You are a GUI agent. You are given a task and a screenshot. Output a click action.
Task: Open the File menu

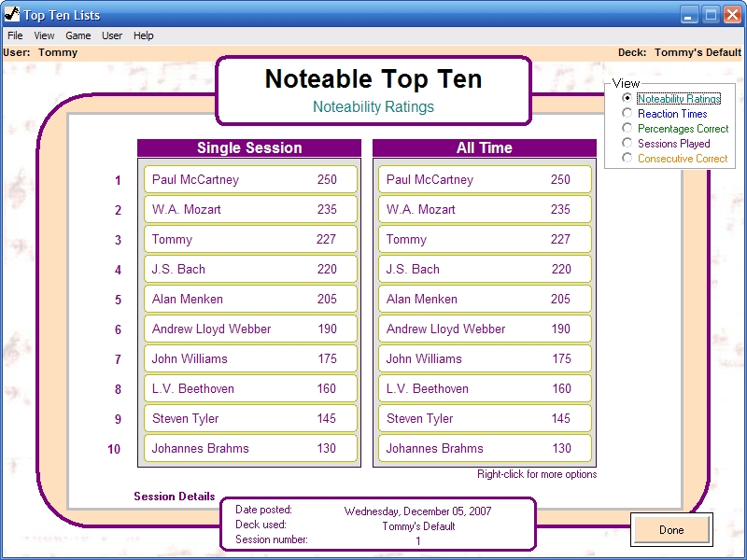coord(15,35)
